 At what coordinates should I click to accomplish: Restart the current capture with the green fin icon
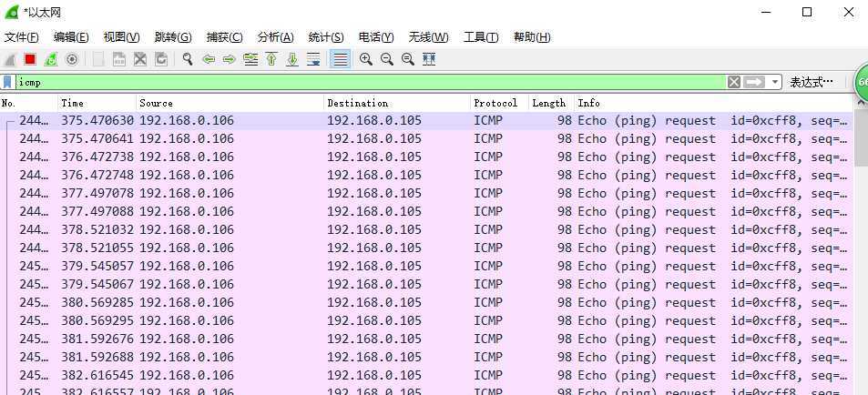(51, 59)
